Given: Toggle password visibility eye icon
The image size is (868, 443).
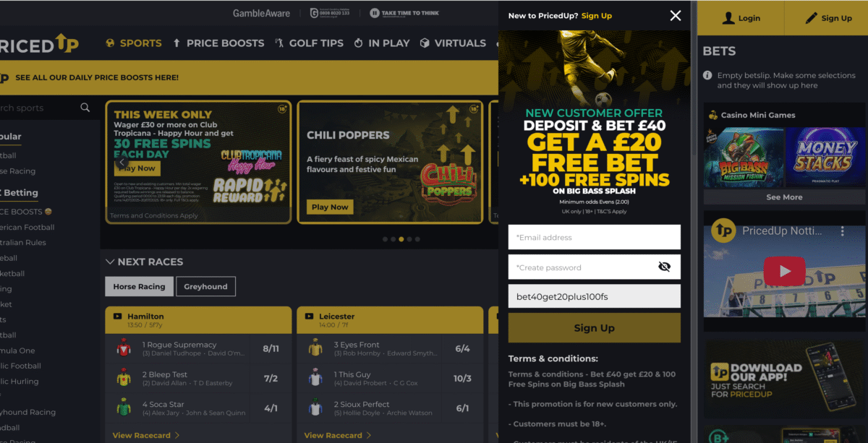Looking at the screenshot, I should (664, 267).
